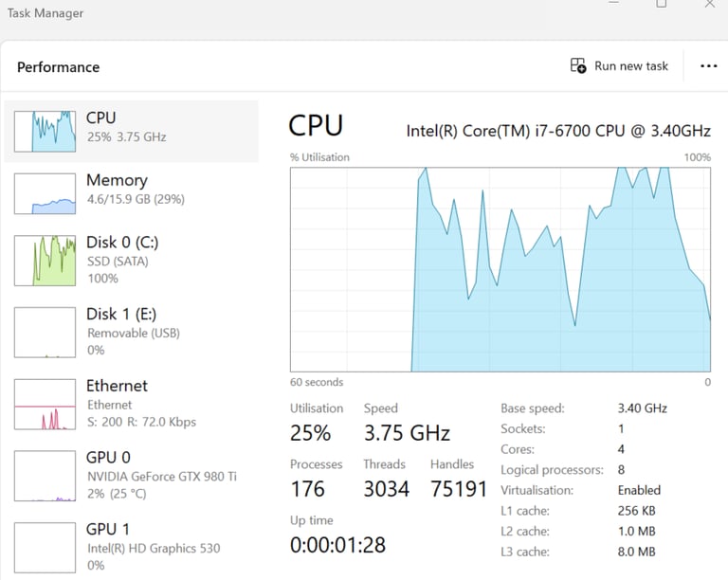Viewport: 728px width, 580px height.
Task: Click the GPU 1 graph thumbnail
Action: [x=45, y=547]
